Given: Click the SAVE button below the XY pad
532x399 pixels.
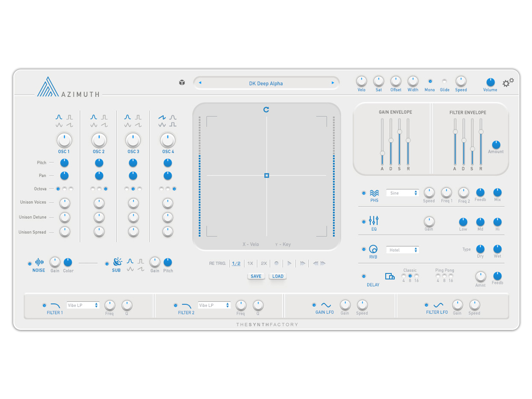Looking at the screenshot, I should (x=256, y=276).
